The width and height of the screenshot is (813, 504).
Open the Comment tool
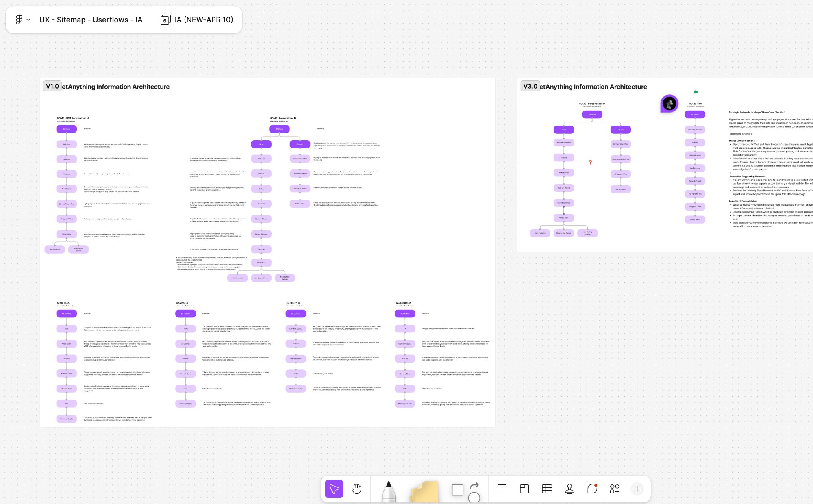pyautogui.click(x=592, y=489)
